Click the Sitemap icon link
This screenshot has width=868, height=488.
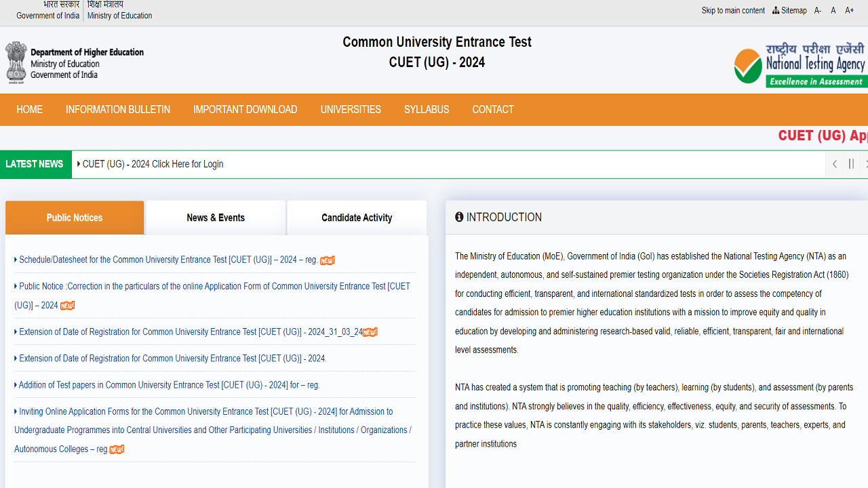tap(789, 10)
